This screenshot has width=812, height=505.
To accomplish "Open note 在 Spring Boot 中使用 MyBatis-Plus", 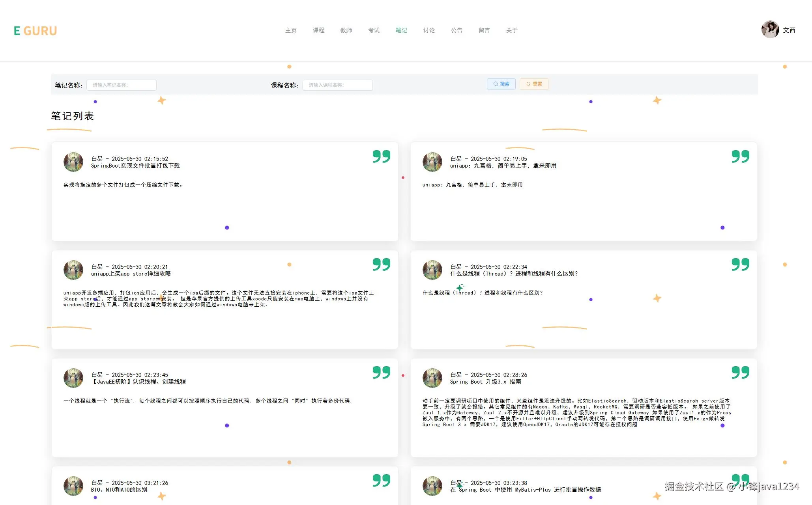I will (525, 490).
